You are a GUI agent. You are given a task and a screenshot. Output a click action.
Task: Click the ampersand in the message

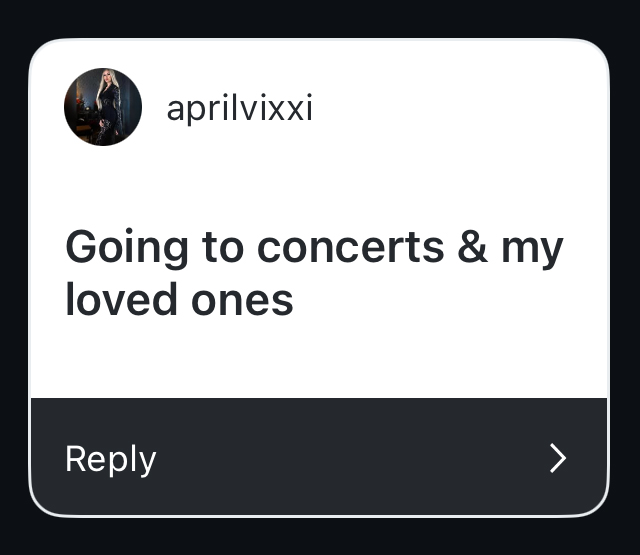pyautogui.click(x=473, y=247)
